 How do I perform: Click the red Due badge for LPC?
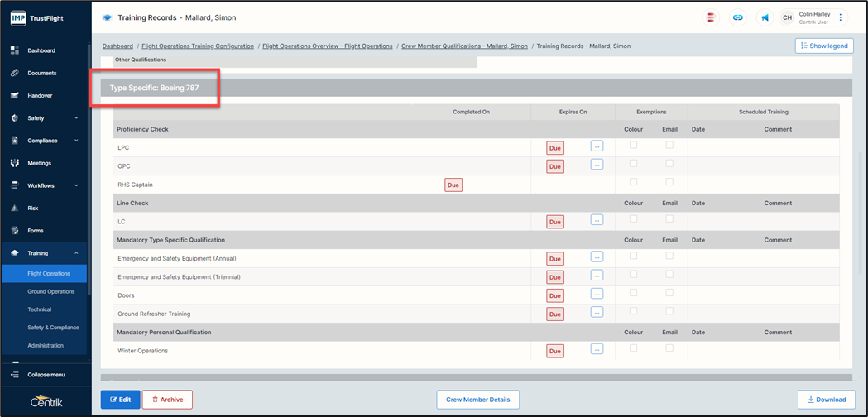click(x=554, y=148)
